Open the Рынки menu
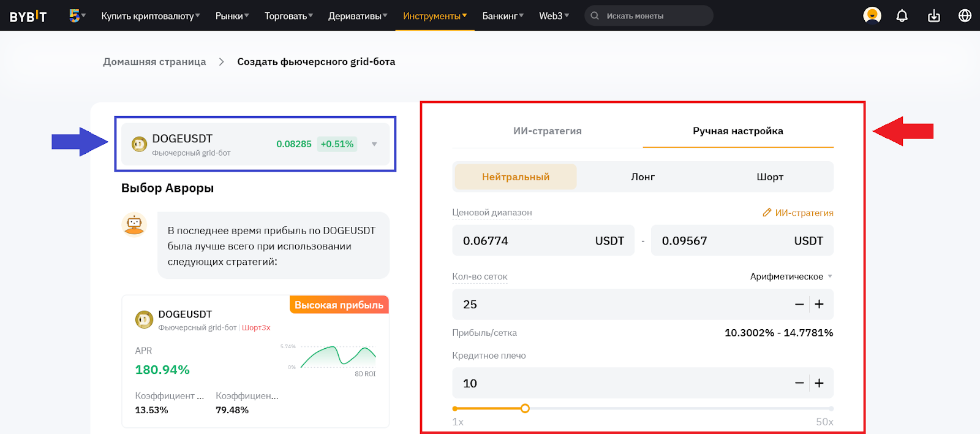 (232, 16)
